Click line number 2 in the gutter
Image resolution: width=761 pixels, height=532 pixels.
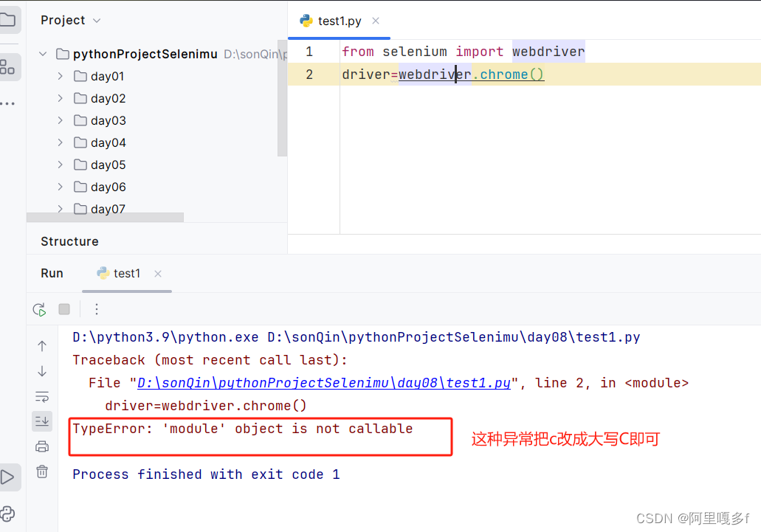click(309, 75)
